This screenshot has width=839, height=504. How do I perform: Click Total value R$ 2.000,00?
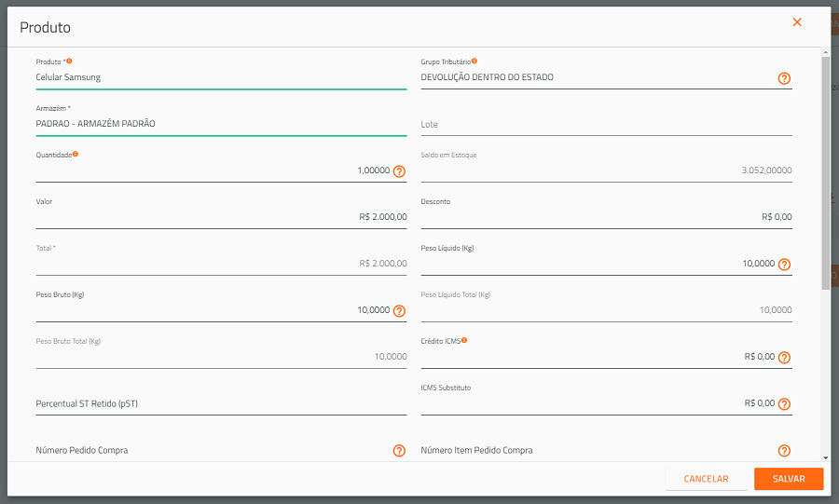pos(382,264)
